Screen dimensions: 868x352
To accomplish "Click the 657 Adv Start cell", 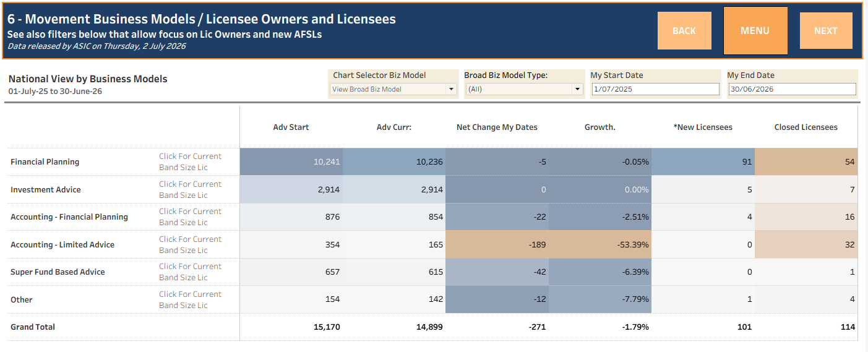I will [x=291, y=272].
